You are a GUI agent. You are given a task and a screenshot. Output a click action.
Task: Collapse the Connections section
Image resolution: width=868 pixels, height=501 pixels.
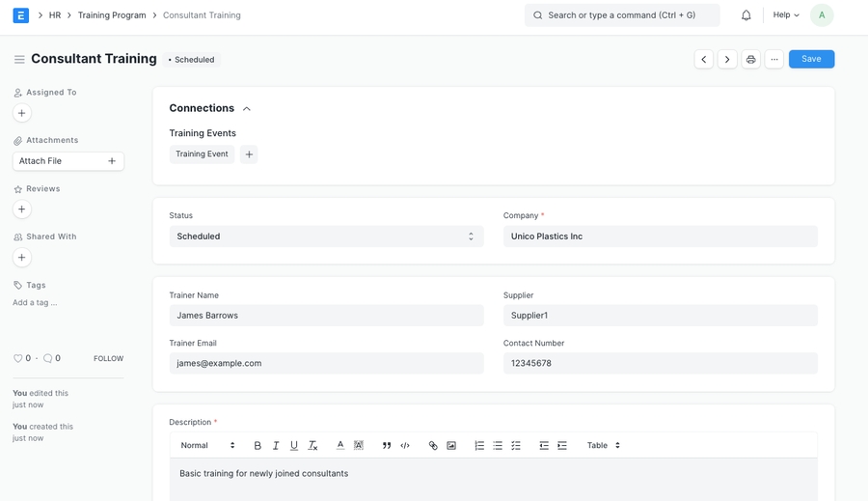click(247, 109)
